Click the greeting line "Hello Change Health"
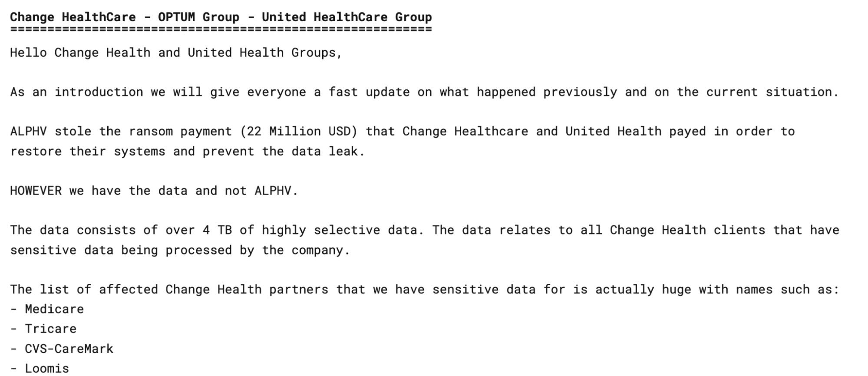The image size is (868, 376). [176, 53]
